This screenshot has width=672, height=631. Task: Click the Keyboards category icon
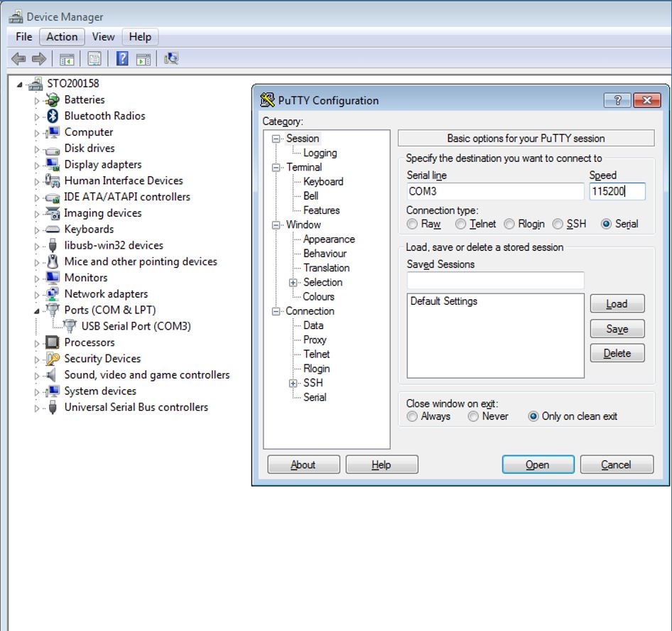(x=53, y=230)
